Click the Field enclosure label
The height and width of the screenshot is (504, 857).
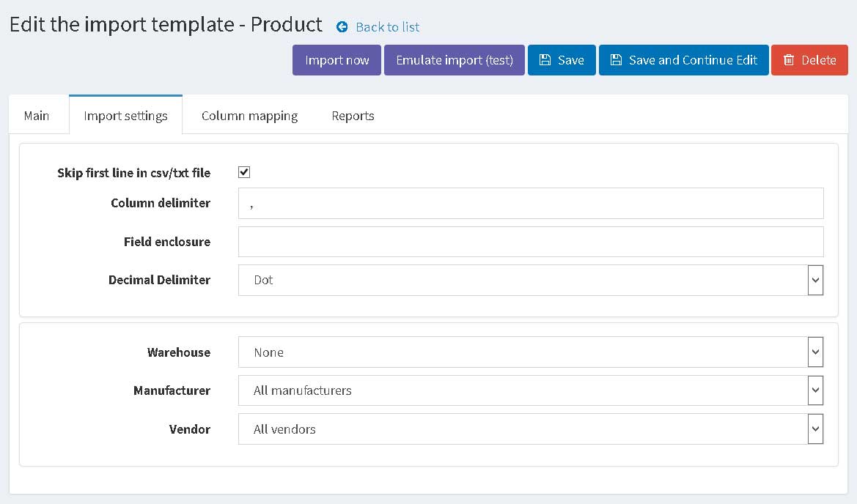tap(167, 242)
